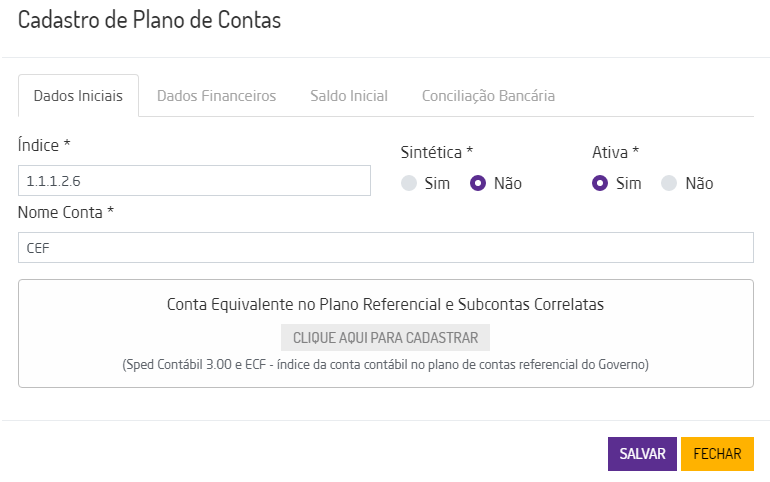Set Sintética to Sim

(408, 183)
